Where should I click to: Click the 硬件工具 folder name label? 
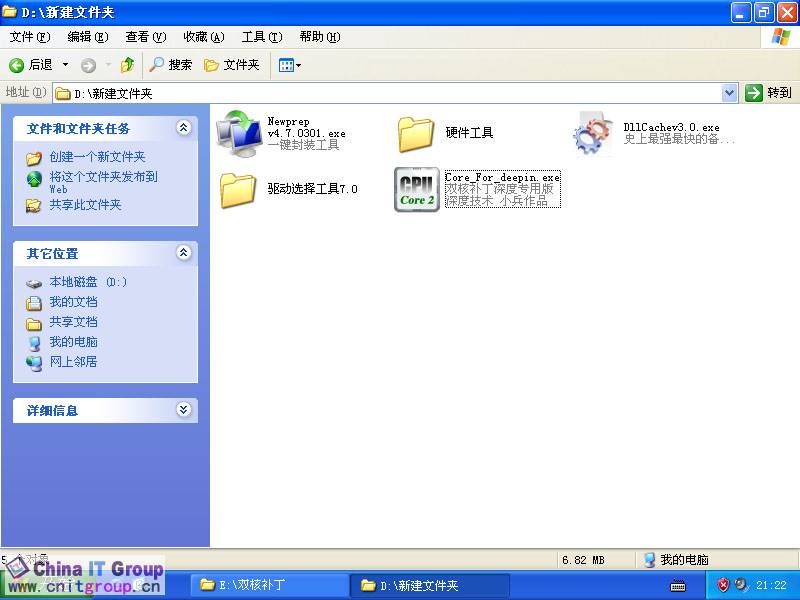[469, 133]
